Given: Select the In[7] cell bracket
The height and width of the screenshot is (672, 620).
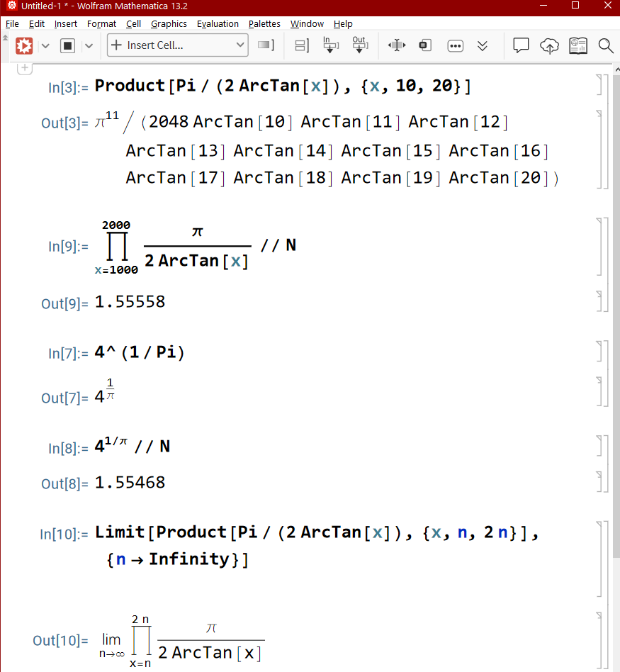Looking at the screenshot, I should pos(599,352).
